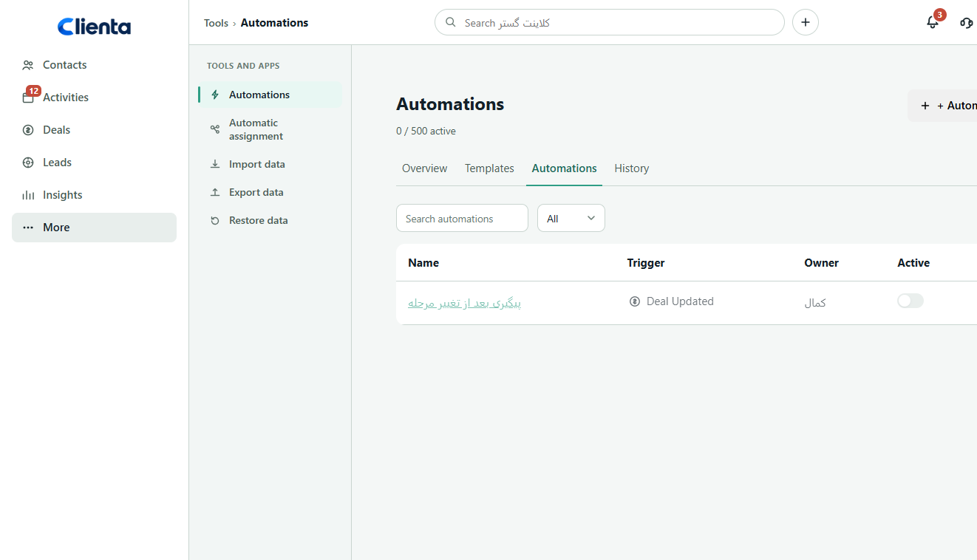The width and height of the screenshot is (977, 560).
Task: Click the Active column header
Action: tap(913, 263)
